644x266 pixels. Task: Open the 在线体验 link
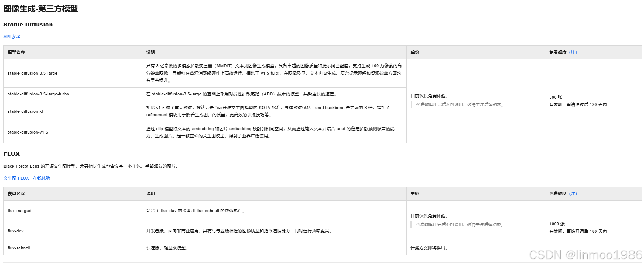click(x=42, y=178)
